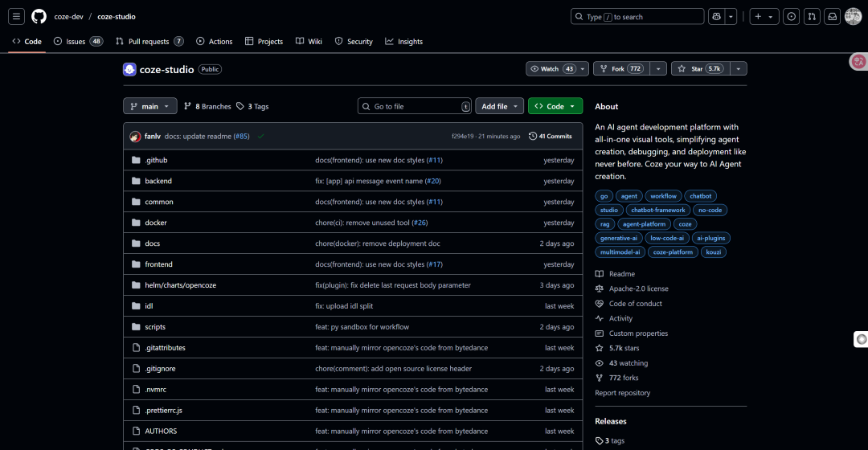The height and width of the screenshot is (450, 868).
Task: Expand the arrow next to Fork
Action: point(658,69)
